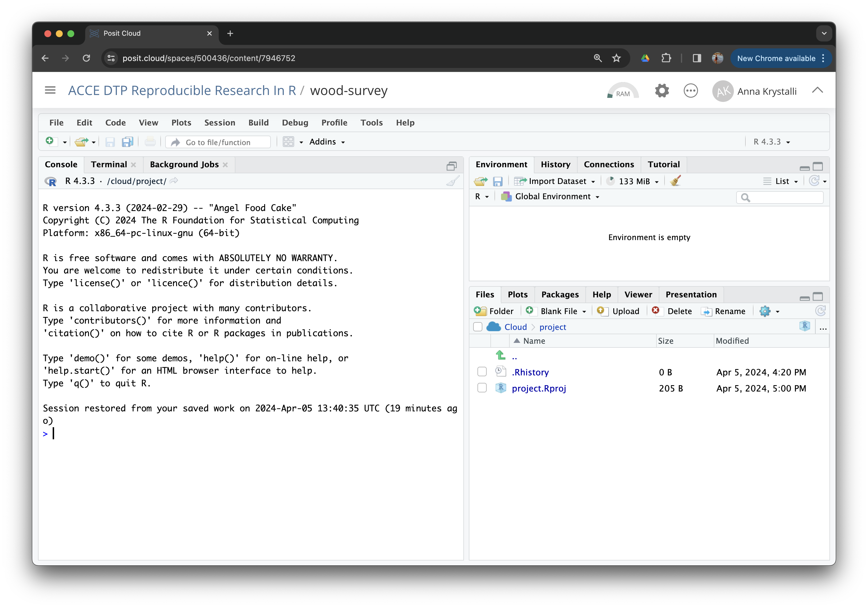Open the Build menu

point(258,123)
